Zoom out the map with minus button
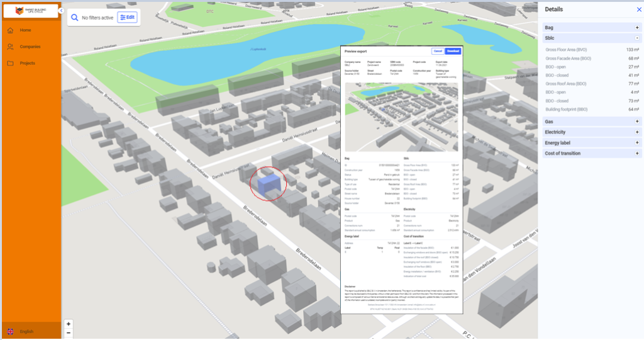This screenshot has height=340, width=644. [x=69, y=333]
